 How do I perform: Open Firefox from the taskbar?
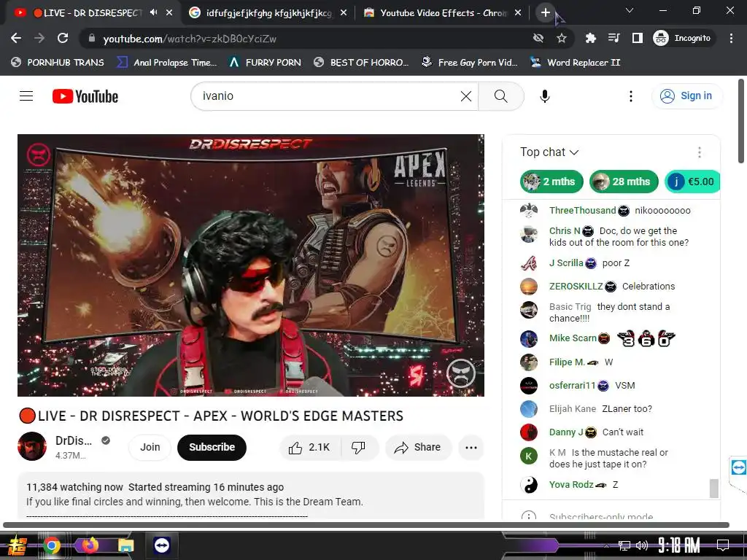(x=89, y=545)
